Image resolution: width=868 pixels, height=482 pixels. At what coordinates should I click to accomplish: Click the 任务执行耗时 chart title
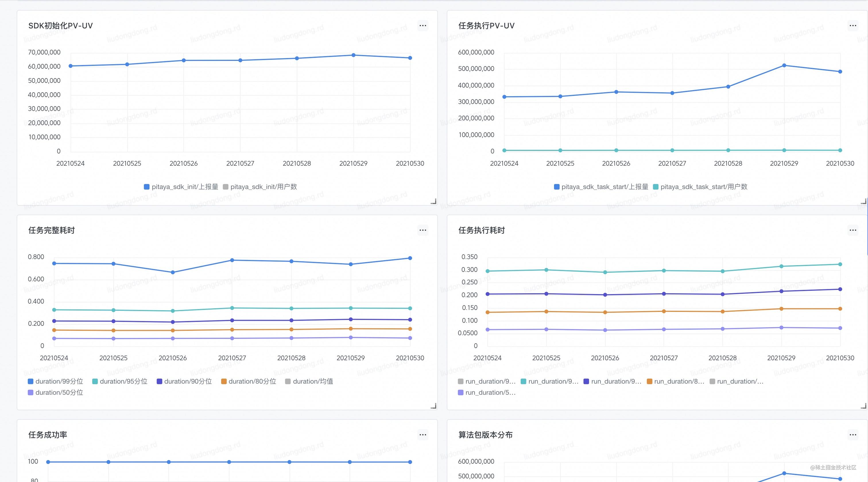point(482,230)
